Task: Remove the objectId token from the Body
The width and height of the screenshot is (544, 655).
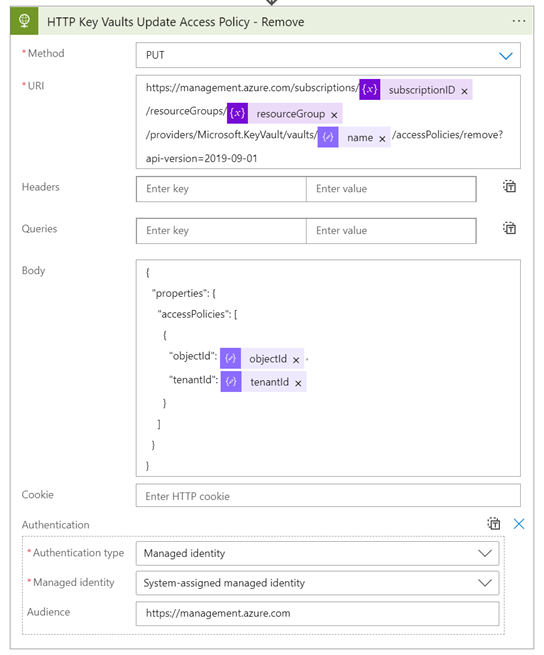Action: pyautogui.click(x=296, y=360)
